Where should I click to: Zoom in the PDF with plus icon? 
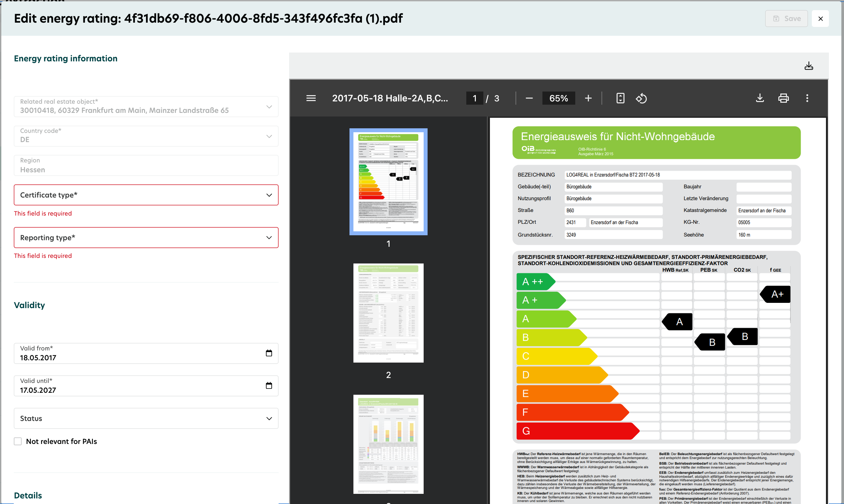click(588, 98)
